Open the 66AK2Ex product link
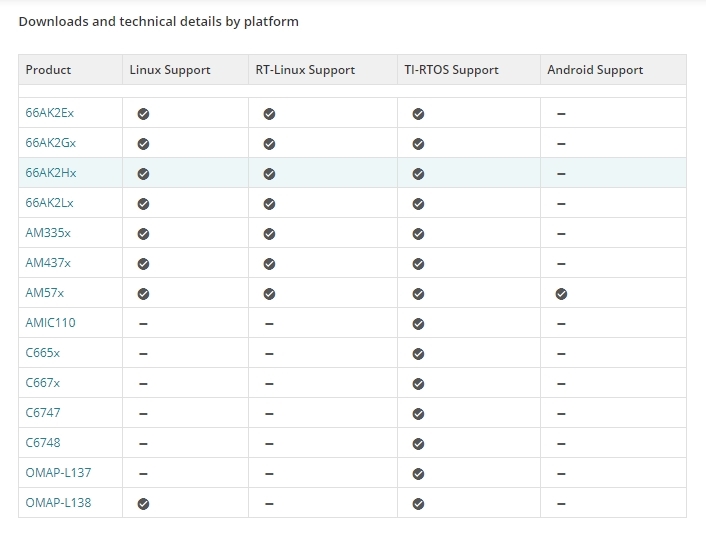The height and width of the screenshot is (538, 706). (50, 113)
